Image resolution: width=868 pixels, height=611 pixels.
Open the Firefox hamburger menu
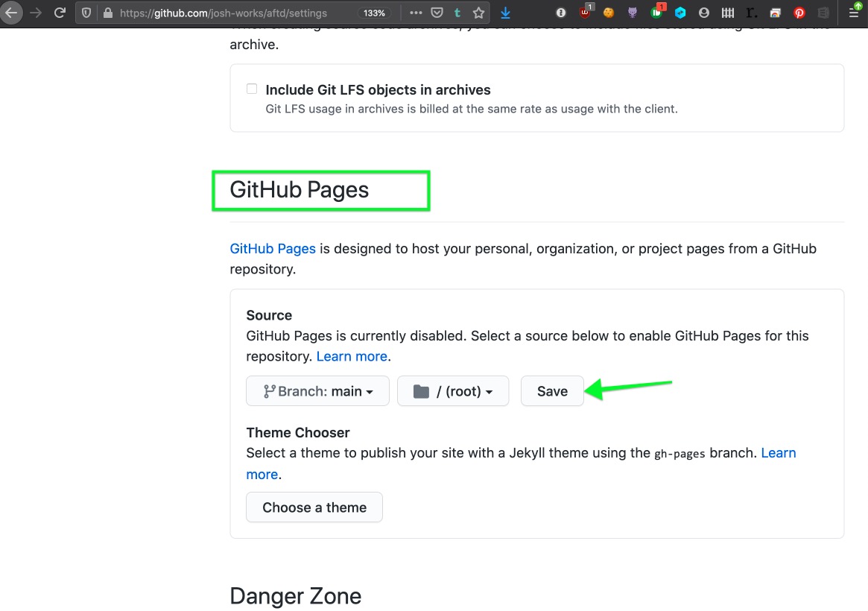(855, 11)
